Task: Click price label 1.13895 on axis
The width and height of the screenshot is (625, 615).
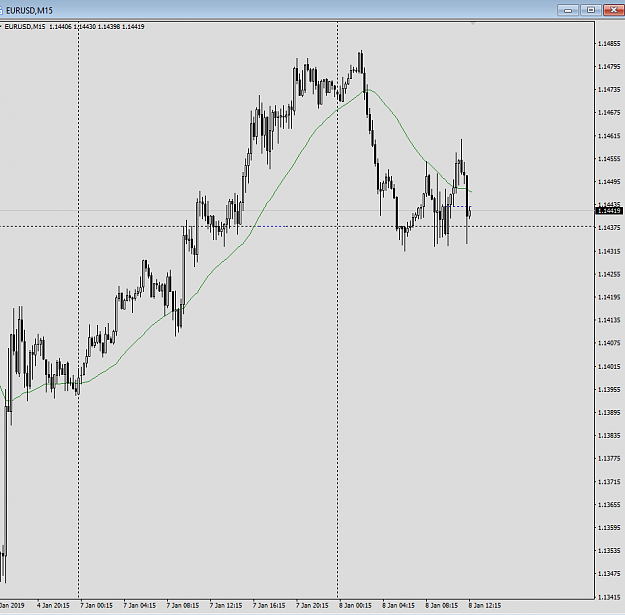Action: [x=609, y=413]
